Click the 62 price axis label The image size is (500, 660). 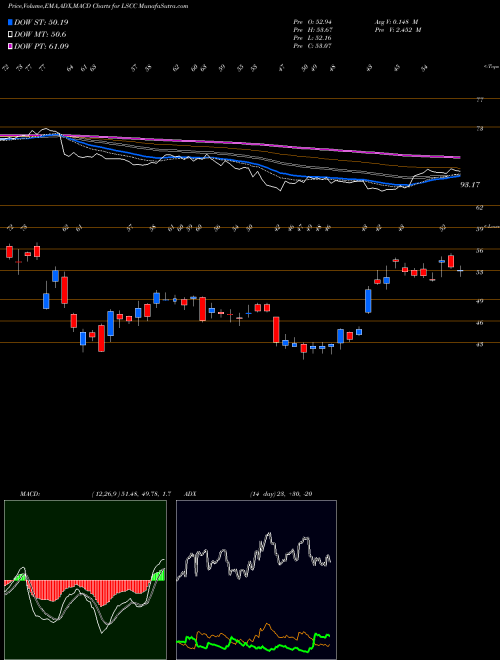pyautogui.click(x=480, y=207)
